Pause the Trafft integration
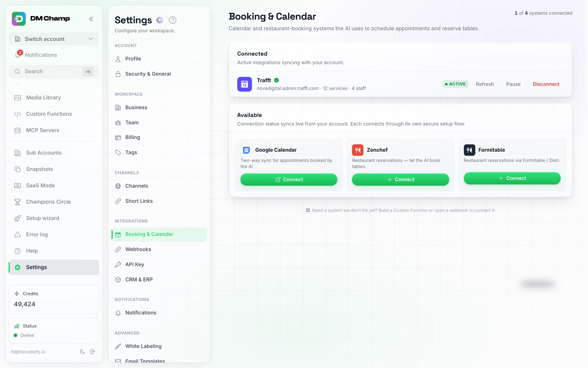 (513, 84)
